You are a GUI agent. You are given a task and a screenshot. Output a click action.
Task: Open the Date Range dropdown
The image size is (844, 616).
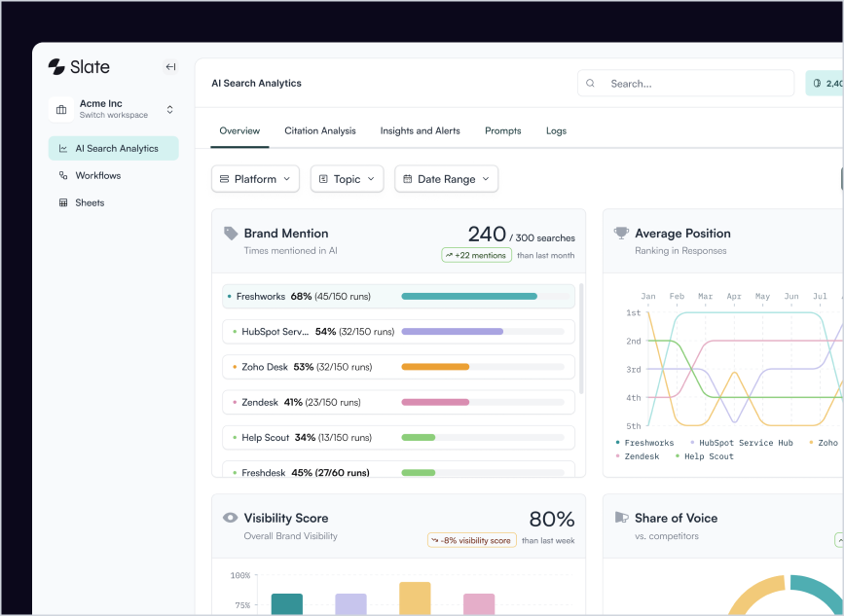click(446, 179)
